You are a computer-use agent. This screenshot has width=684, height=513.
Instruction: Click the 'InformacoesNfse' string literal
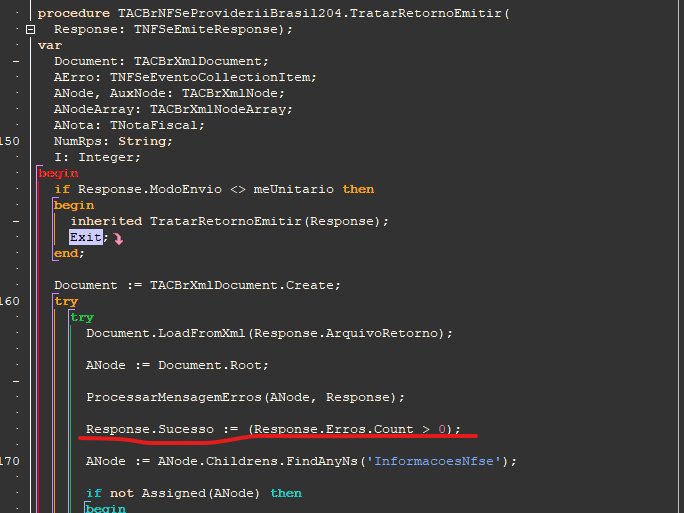tap(434, 462)
